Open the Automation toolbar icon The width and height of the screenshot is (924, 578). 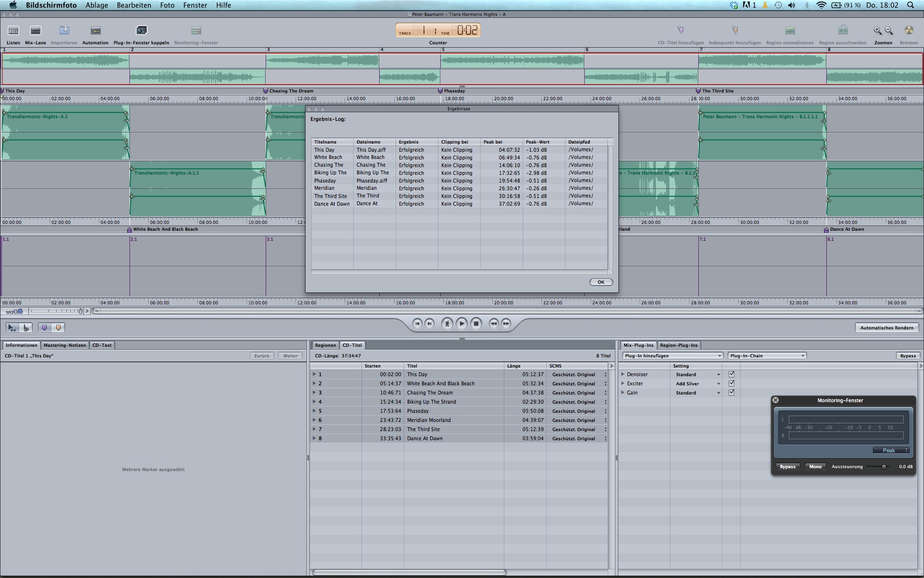95,31
